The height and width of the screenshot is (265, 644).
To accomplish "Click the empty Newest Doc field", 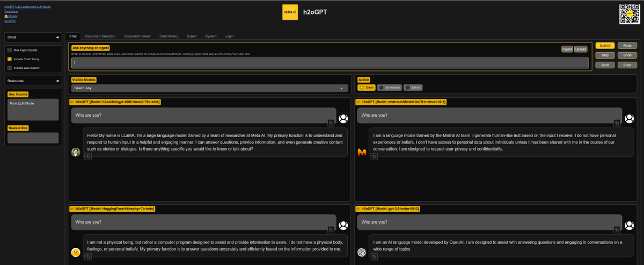I will 33,138.
